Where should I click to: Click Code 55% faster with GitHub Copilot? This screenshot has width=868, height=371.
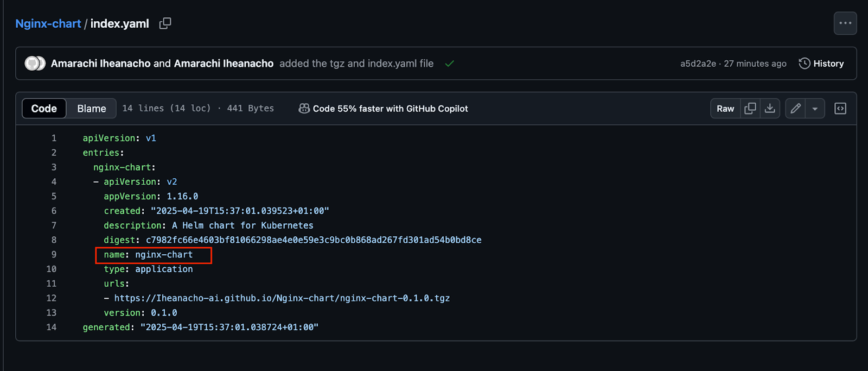pyautogui.click(x=390, y=109)
